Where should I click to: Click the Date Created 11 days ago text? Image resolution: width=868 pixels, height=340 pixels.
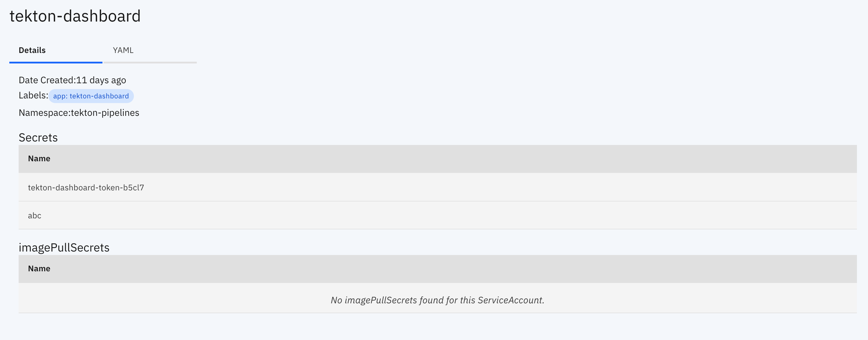(x=72, y=80)
